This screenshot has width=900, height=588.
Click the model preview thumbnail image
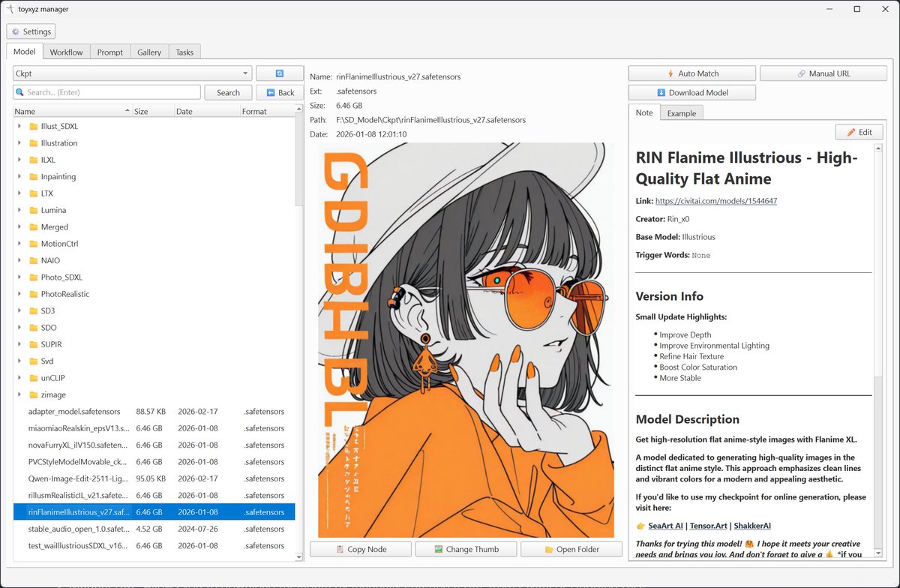pyautogui.click(x=466, y=340)
